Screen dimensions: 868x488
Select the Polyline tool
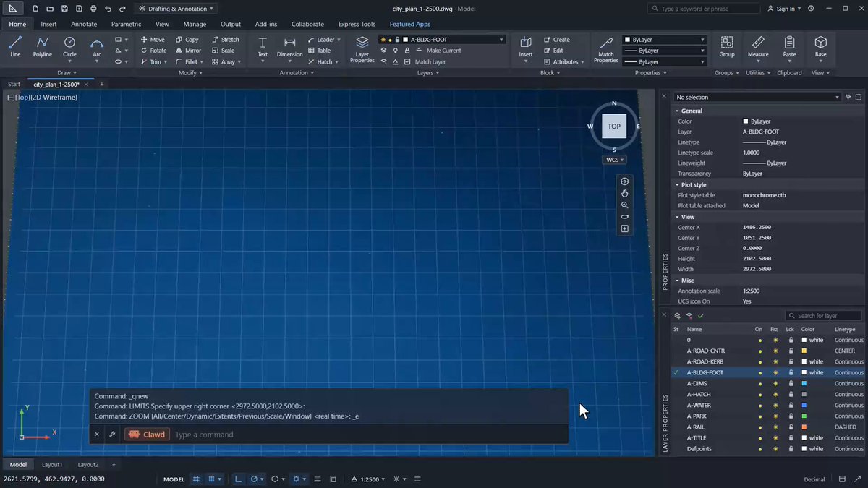coord(42,46)
